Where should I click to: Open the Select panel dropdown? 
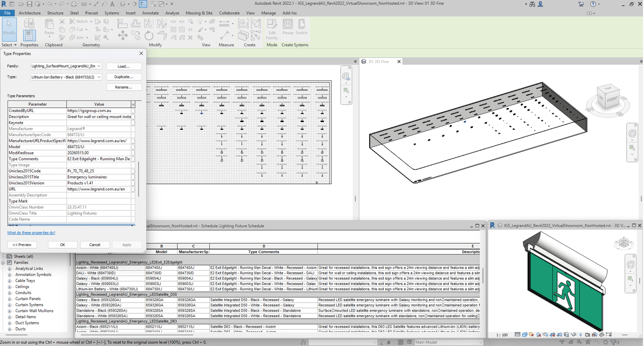[9, 45]
